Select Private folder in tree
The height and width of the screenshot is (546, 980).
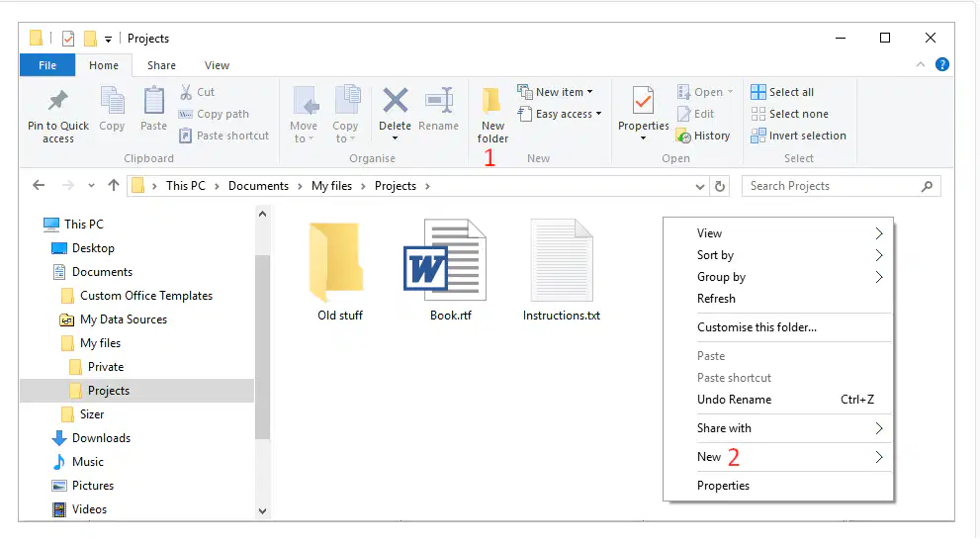[x=106, y=367]
